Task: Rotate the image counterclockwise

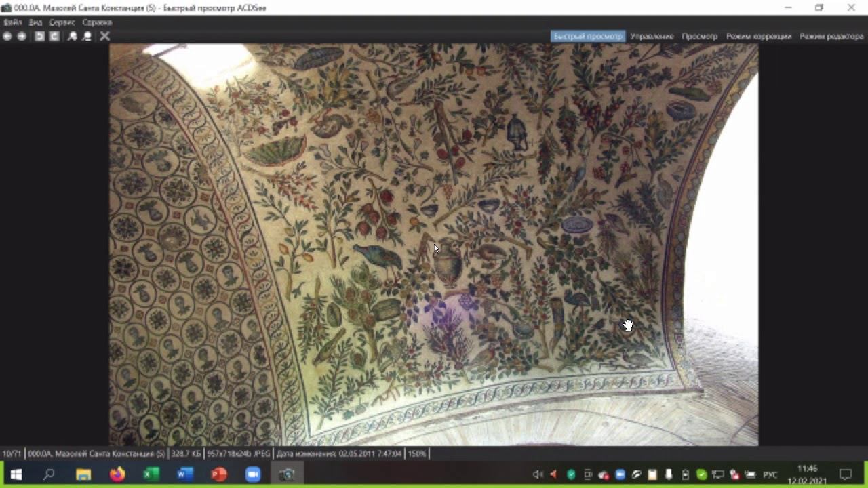Action: 39,36
